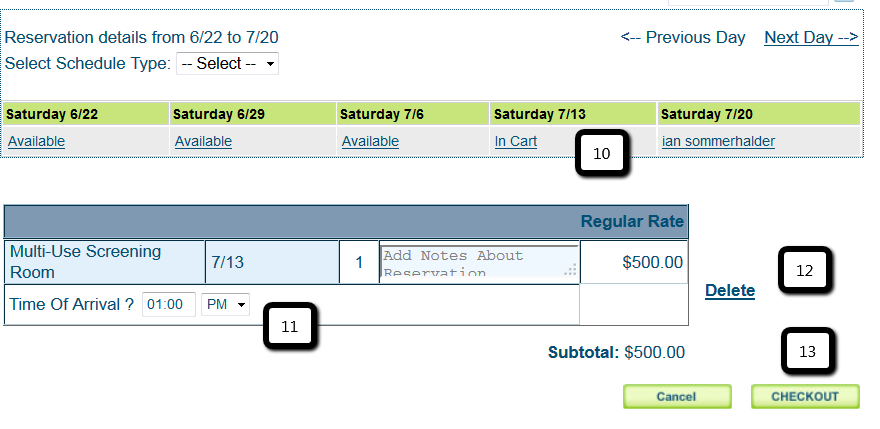Click the callout badge labeled 12

tap(806, 270)
